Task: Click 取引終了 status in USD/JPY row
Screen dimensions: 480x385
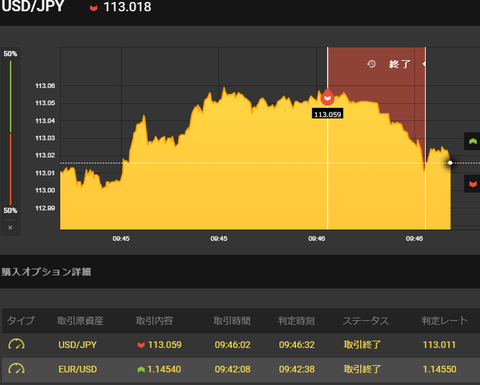Action: pyautogui.click(x=362, y=345)
